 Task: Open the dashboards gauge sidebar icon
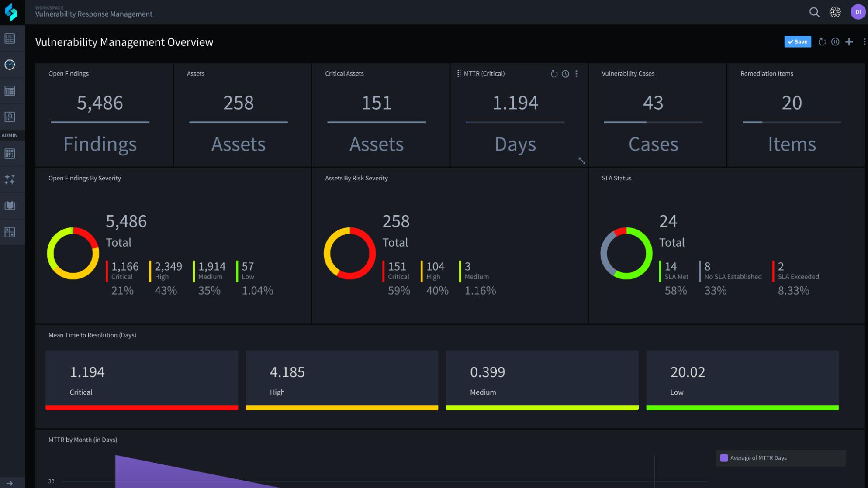[10, 65]
